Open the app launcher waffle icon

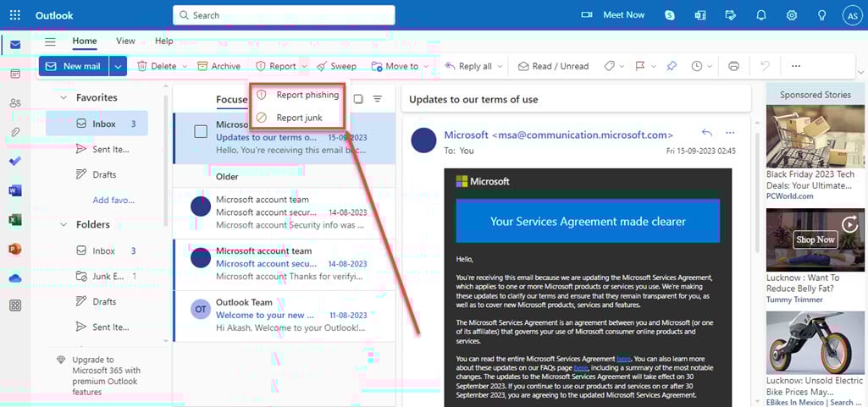coord(15,15)
